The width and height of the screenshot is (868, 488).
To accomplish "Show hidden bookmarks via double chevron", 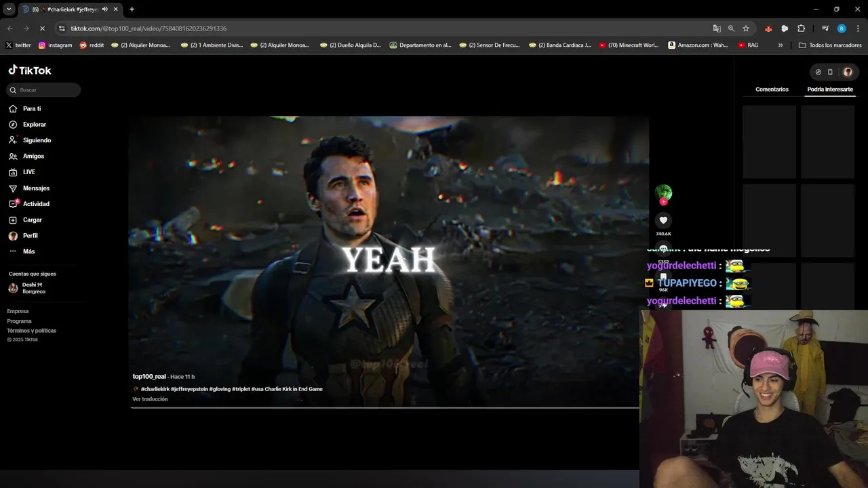I will [x=781, y=45].
